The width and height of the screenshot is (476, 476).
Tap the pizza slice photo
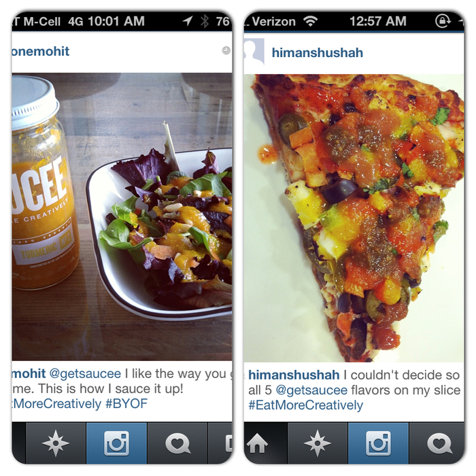(x=354, y=218)
